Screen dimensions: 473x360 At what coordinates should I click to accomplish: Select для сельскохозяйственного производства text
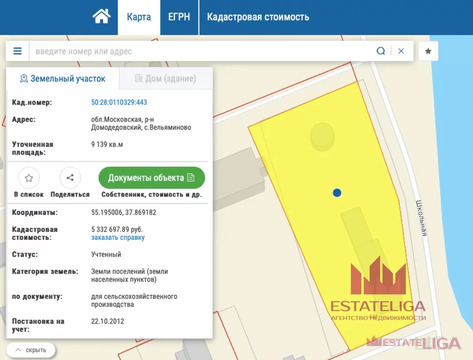pos(134,300)
